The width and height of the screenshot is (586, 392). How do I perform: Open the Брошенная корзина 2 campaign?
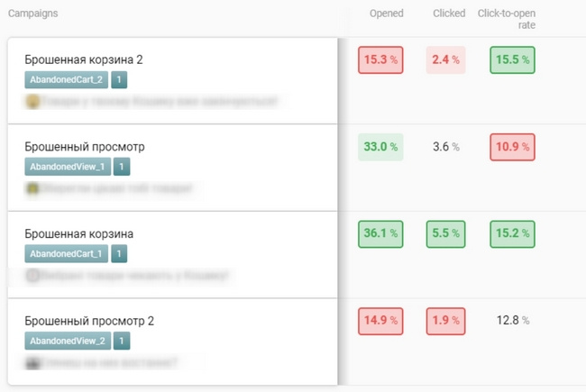tap(84, 59)
